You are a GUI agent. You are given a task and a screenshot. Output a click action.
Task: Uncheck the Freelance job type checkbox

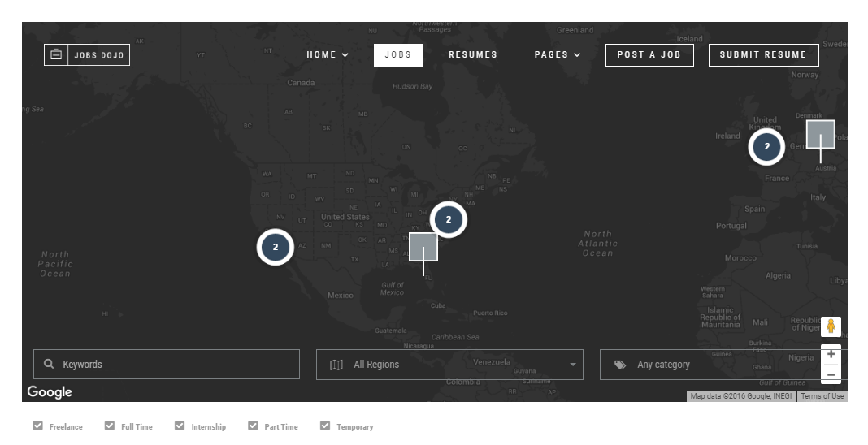[x=37, y=426]
